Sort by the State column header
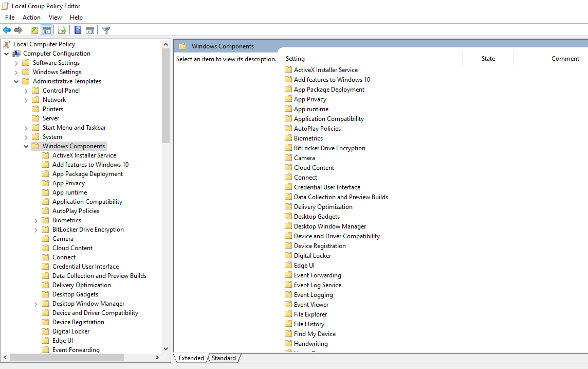588x369 pixels. [488, 59]
